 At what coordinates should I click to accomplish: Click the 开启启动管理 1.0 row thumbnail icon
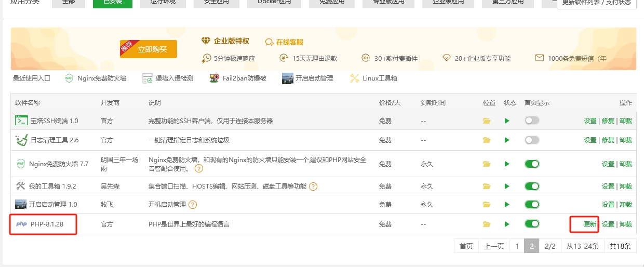[x=21, y=204]
